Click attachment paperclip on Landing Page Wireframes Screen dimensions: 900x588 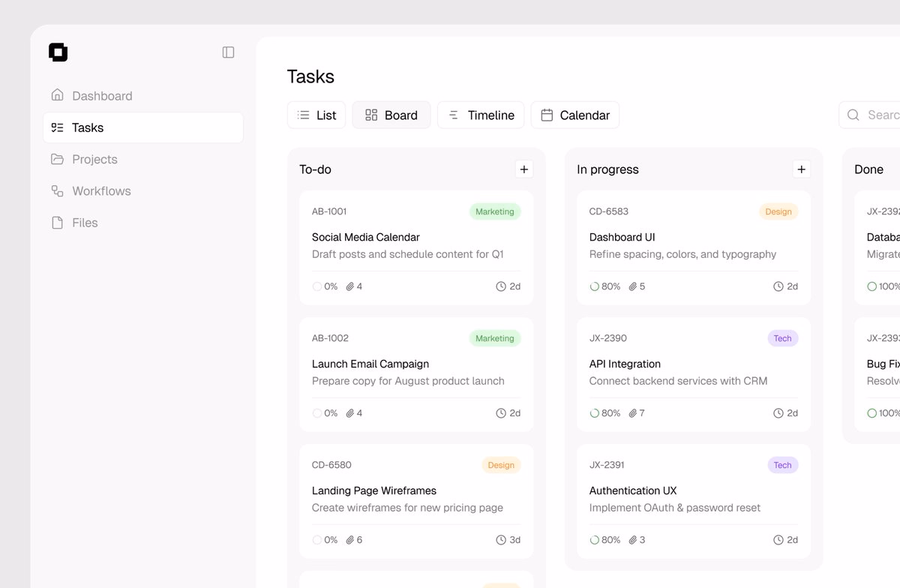coord(349,540)
